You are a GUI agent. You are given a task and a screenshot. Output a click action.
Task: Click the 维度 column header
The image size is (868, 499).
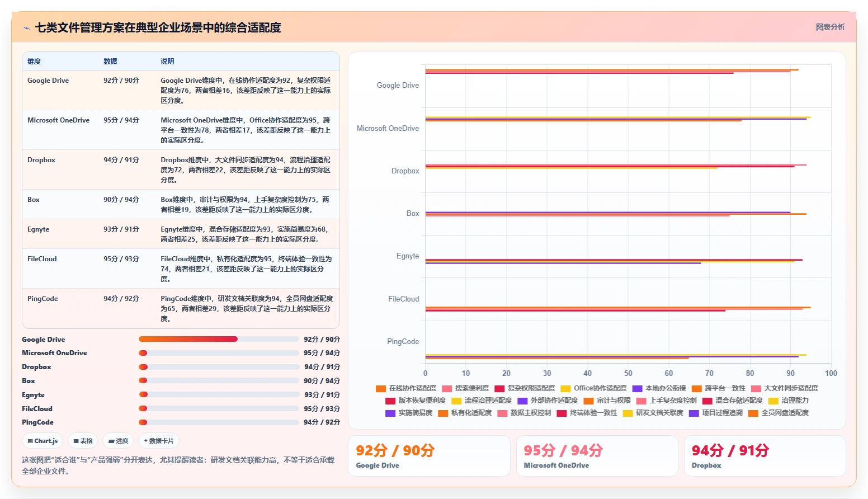(34, 62)
